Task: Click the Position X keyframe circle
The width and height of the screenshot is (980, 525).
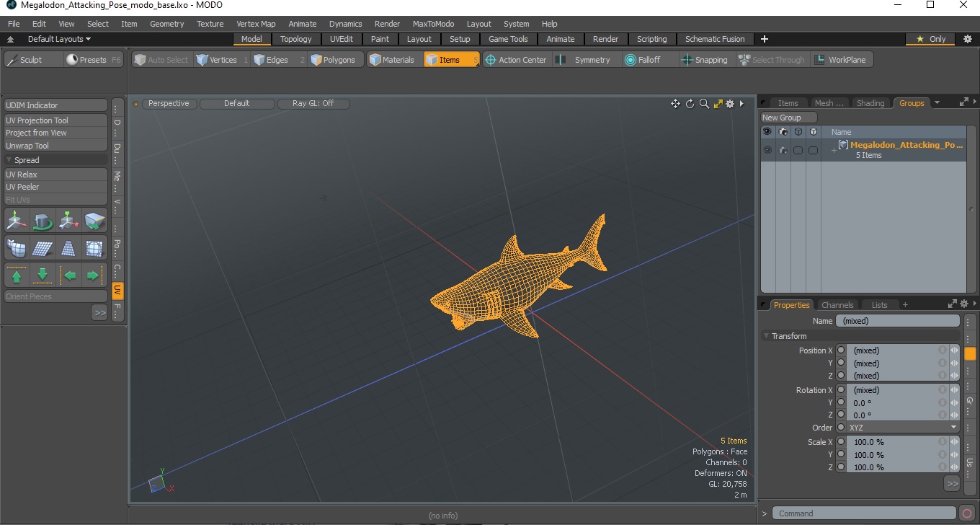Action: [x=841, y=350]
